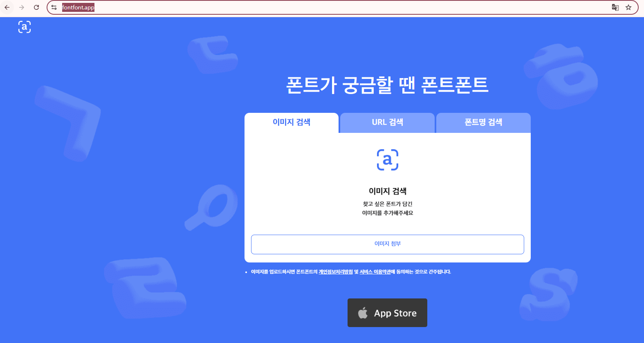Click the translate page icon
The height and width of the screenshot is (343, 644).
(x=615, y=7)
